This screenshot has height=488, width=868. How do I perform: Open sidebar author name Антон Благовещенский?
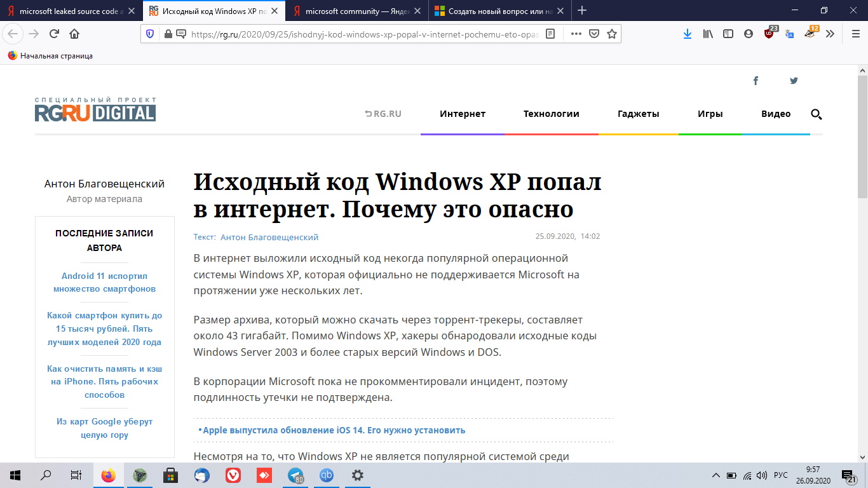104,184
